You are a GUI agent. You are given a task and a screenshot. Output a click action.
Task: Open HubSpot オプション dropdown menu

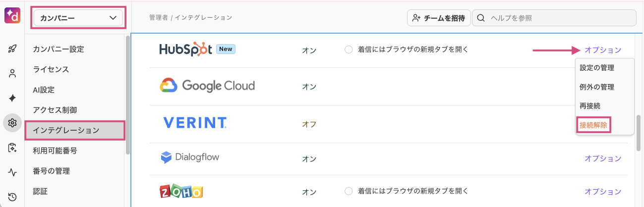click(602, 50)
